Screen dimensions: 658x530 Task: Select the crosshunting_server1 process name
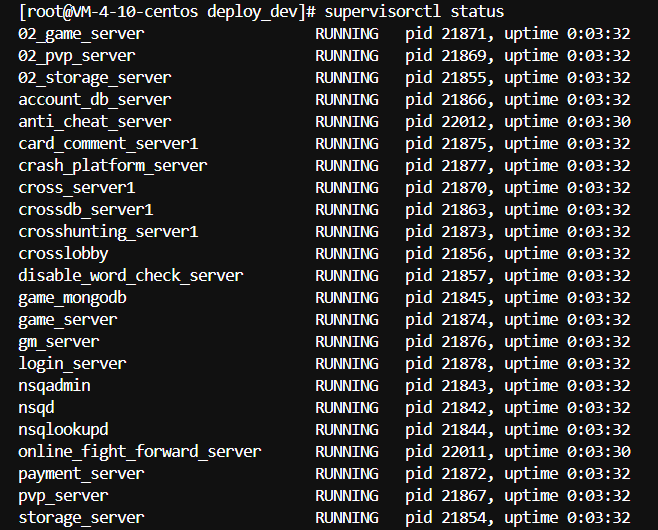pyautogui.click(x=108, y=231)
